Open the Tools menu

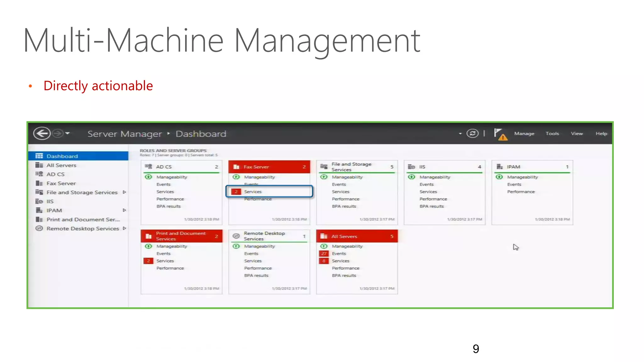(x=552, y=134)
